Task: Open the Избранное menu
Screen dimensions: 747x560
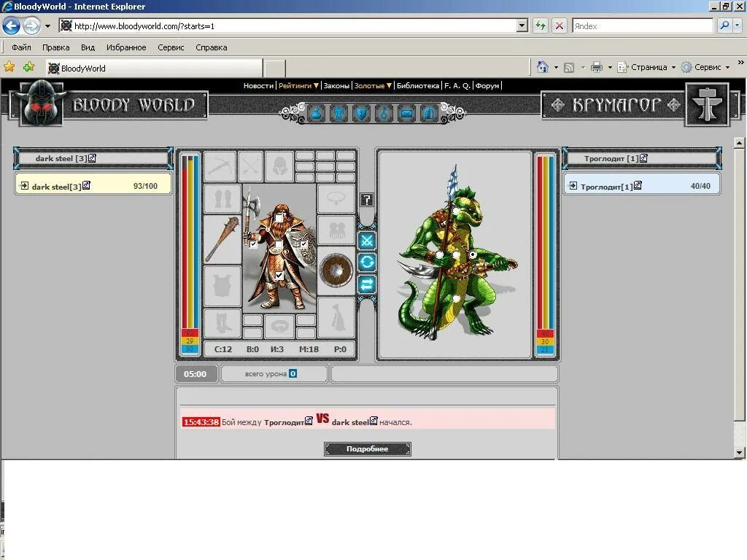Action: 126,47
